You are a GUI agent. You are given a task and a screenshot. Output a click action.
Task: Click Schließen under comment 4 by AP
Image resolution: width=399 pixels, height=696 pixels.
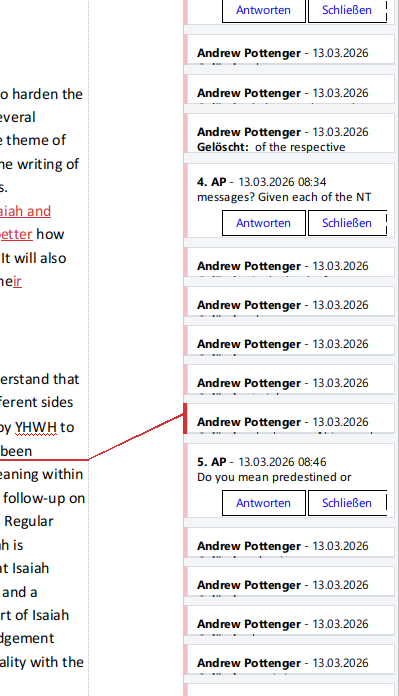pos(347,223)
